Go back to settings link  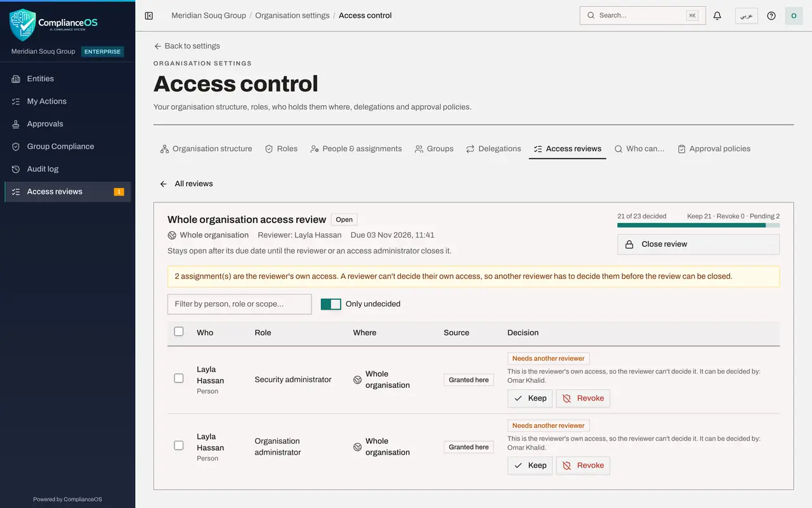(x=187, y=46)
